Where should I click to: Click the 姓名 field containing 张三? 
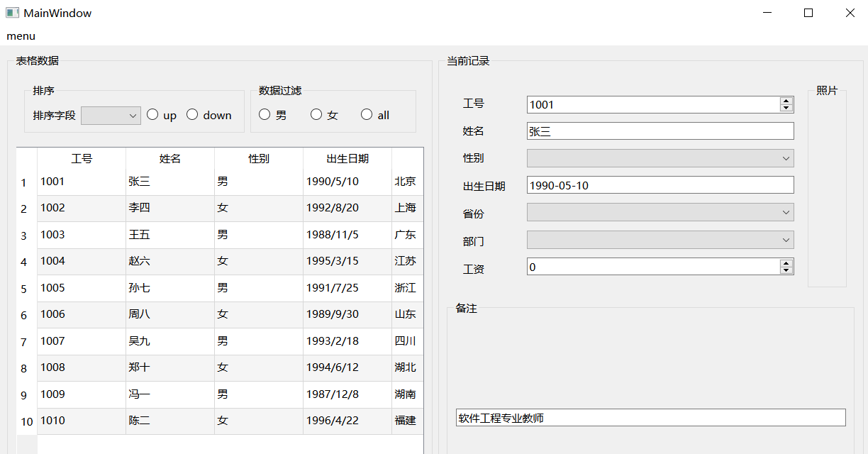pyautogui.click(x=660, y=131)
